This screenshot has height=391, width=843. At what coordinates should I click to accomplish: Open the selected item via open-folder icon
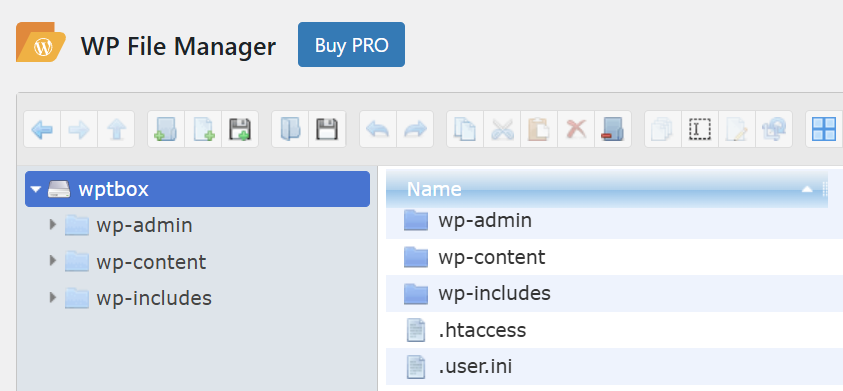point(290,129)
